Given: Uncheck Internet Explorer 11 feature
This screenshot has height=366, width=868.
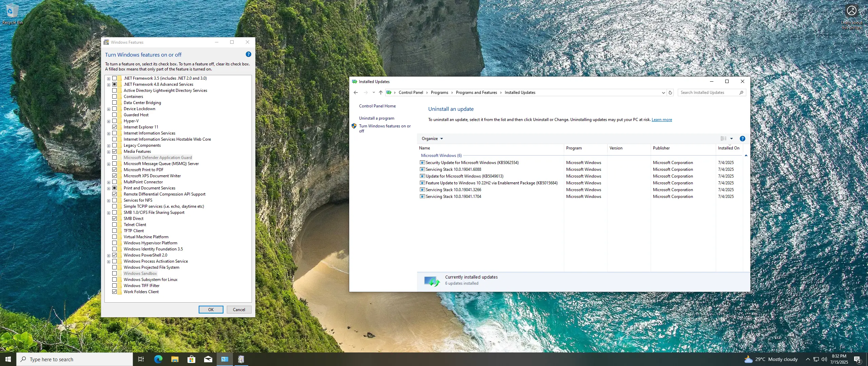Looking at the screenshot, I should (115, 127).
